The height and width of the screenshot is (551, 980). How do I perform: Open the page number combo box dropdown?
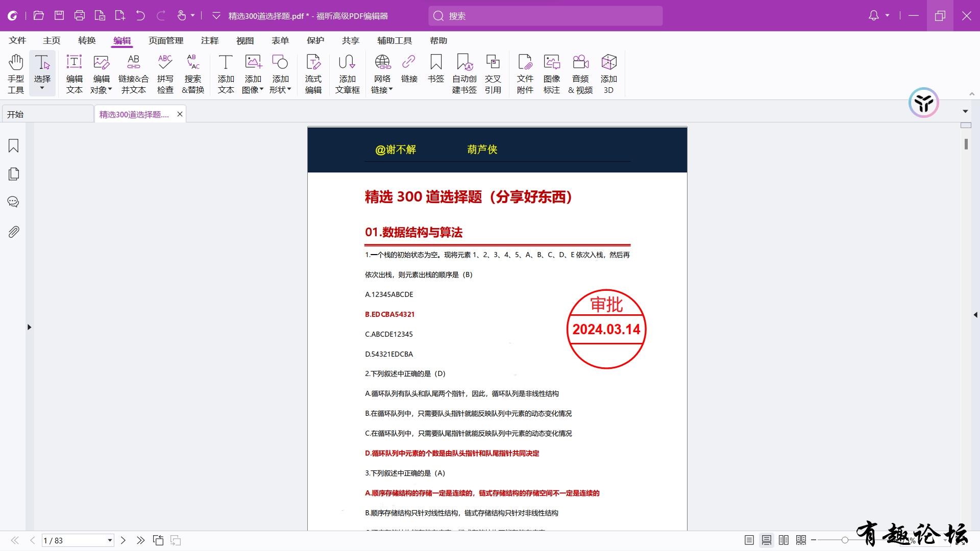point(110,540)
